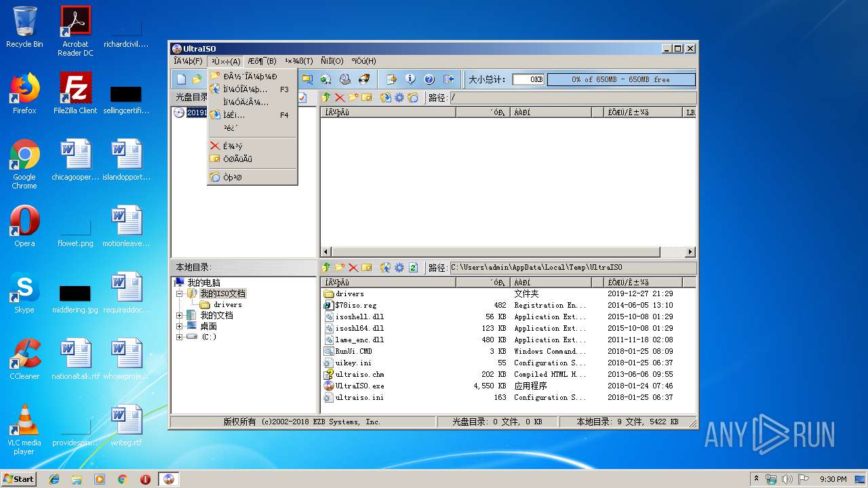
Task: Expand the 桌面 tree node
Action: 180,327
